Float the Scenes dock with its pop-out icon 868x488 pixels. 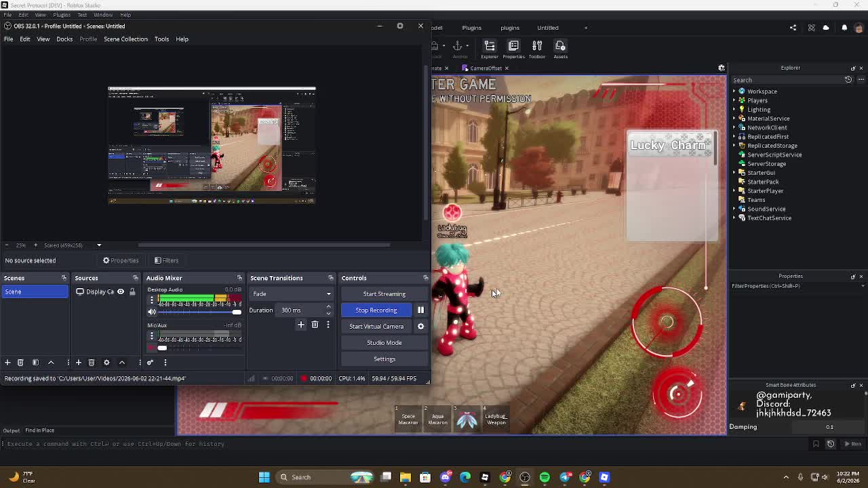click(x=64, y=278)
